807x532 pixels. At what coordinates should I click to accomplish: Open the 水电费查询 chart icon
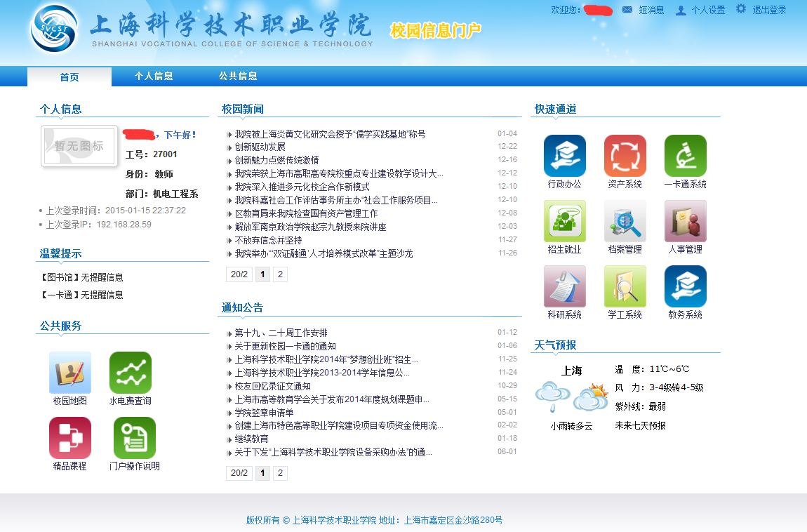coord(130,373)
